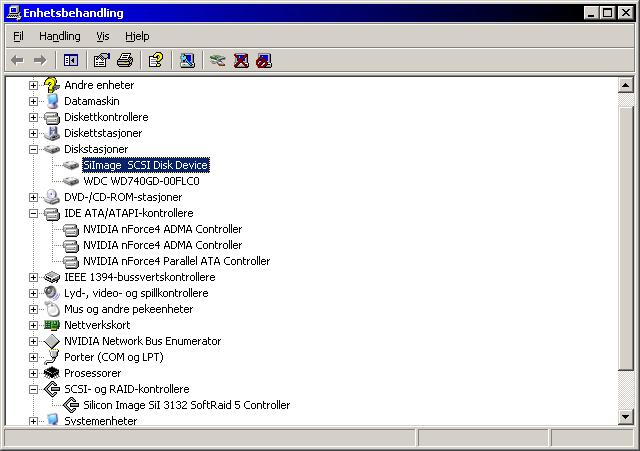Viewport: 640px width, 451px height.
Task: Click the scrollbar up arrow
Action: pos(625,85)
